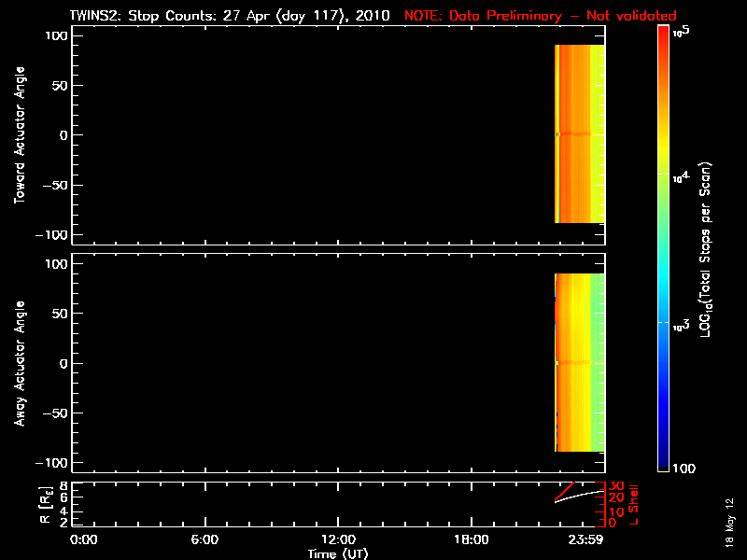Click the plot title "TWINS2: Stop Counts: 27 Apr (day 117), 2010"

[x=230, y=16]
